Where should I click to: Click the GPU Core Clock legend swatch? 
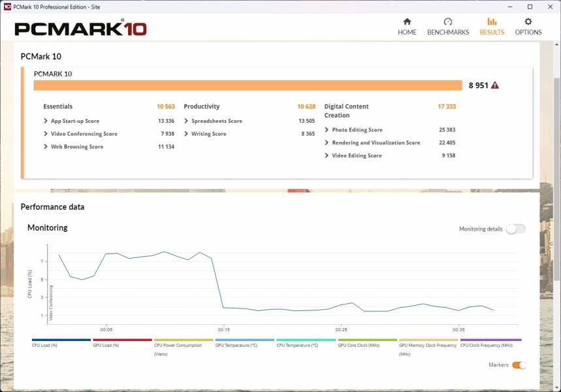click(x=368, y=340)
